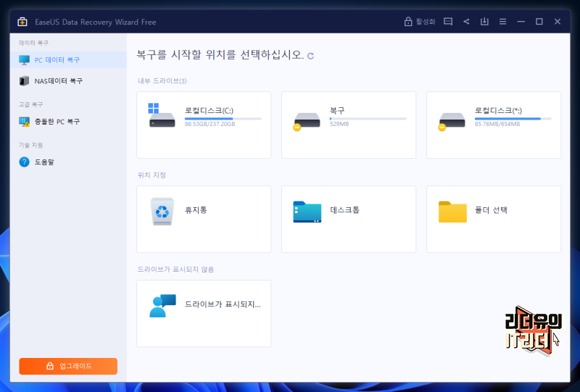Click the 고급 복구 sidebar heading
Viewport: 580px width, 392px height.
coord(30,104)
